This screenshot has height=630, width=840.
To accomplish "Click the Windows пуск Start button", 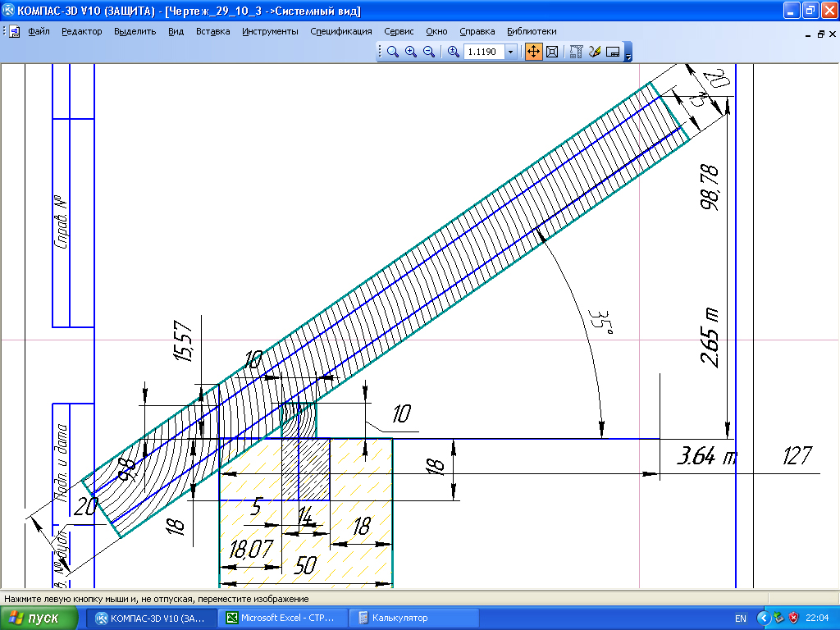I will pyautogui.click(x=39, y=619).
